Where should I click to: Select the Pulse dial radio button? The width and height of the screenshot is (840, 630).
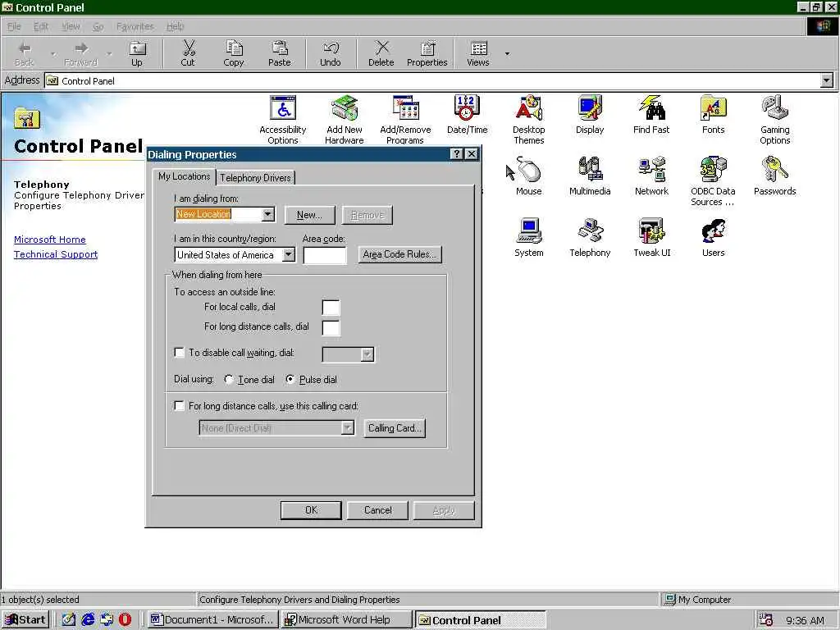(290, 379)
